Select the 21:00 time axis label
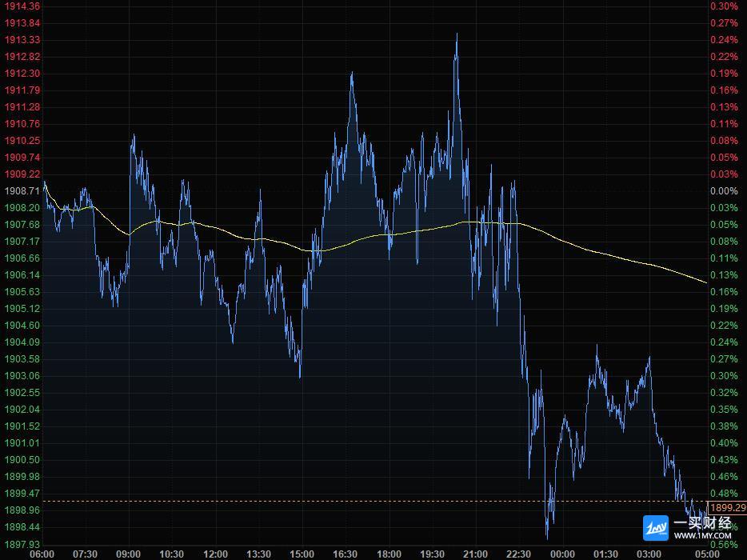The width and height of the screenshot is (747, 560). pos(475,554)
